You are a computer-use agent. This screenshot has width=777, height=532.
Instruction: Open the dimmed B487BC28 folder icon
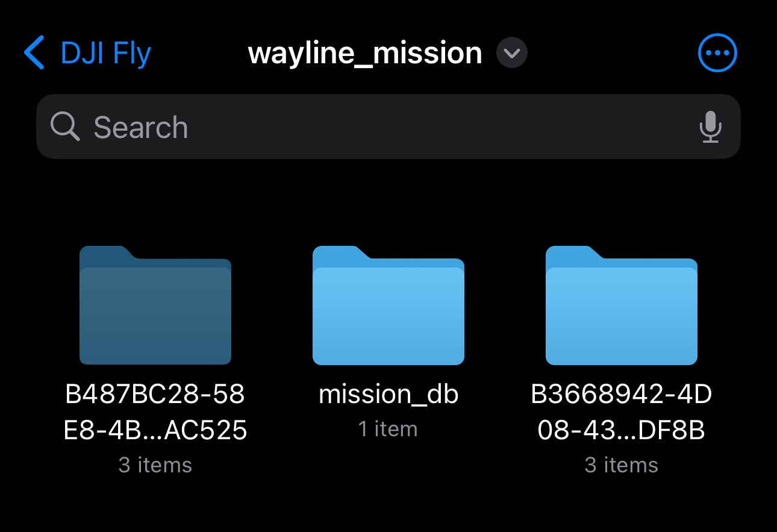click(x=155, y=305)
